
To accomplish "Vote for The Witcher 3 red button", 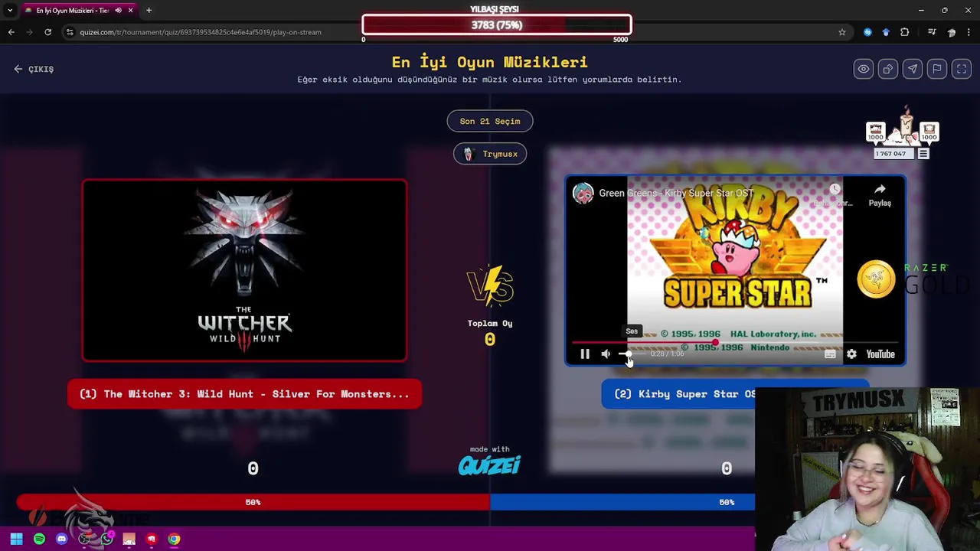I will 244,394.
